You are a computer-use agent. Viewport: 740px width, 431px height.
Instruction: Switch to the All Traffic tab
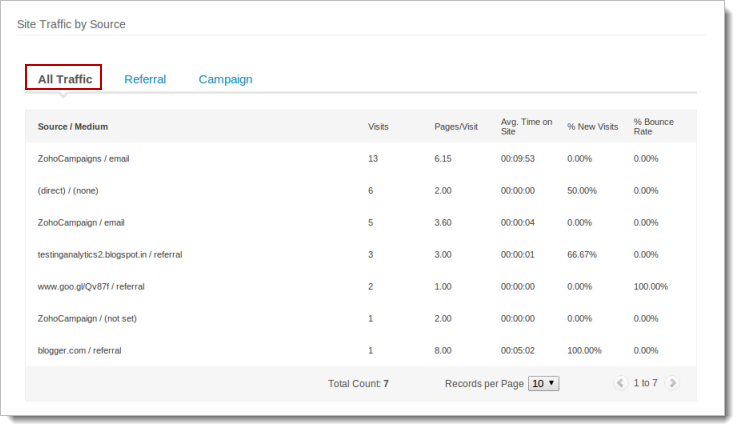click(x=64, y=79)
